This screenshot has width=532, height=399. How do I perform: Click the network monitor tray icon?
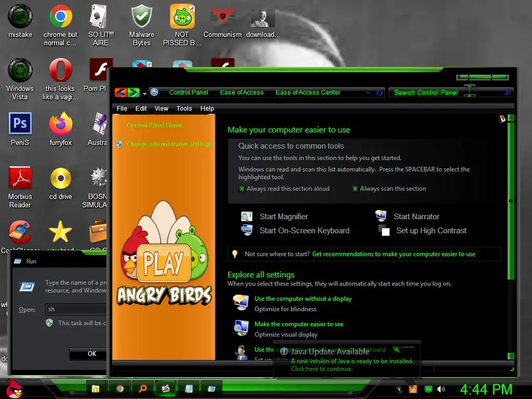pyautogui.click(x=429, y=389)
